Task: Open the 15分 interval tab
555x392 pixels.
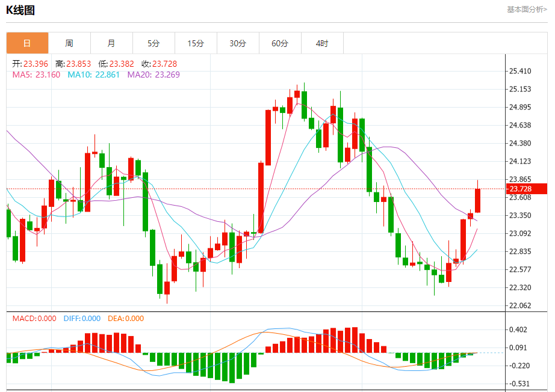Action: click(x=196, y=43)
